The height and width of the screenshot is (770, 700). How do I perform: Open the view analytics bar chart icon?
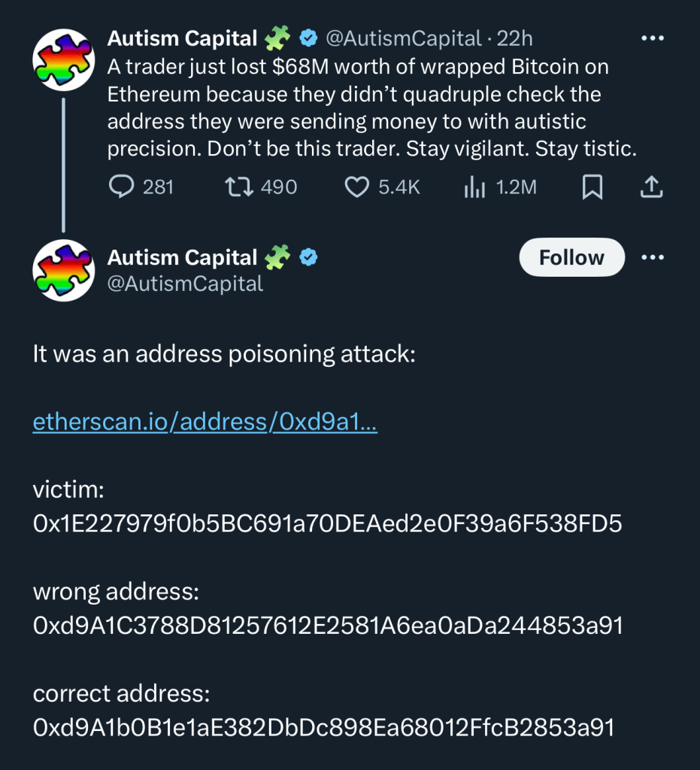point(474,187)
